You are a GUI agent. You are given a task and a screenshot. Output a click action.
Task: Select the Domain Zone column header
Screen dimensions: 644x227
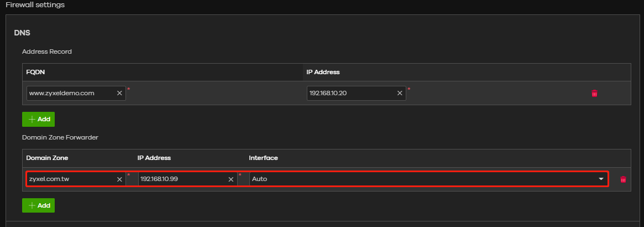(47, 158)
